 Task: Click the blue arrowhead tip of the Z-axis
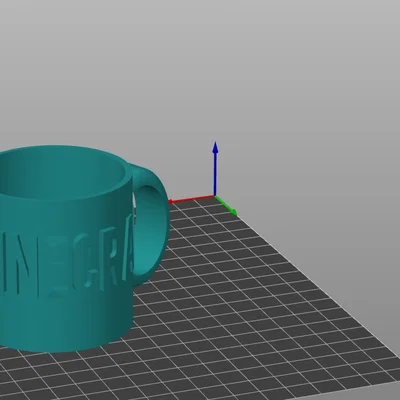coord(215,147)
